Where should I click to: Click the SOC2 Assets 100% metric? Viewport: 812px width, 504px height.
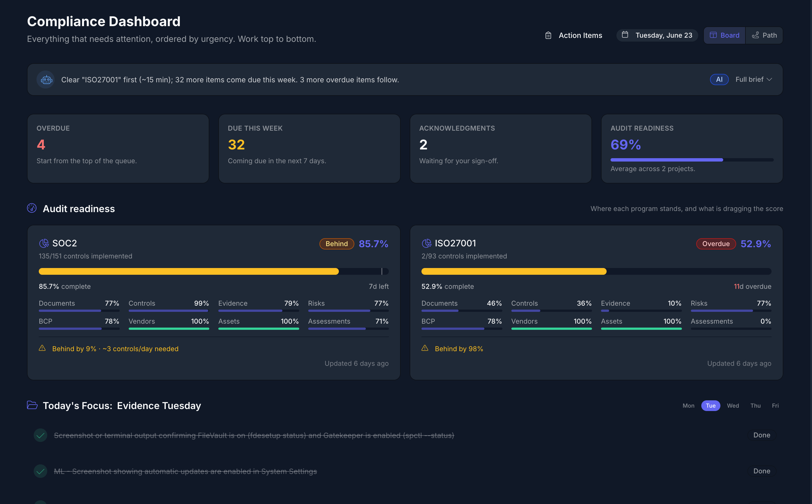click(258, 324)
